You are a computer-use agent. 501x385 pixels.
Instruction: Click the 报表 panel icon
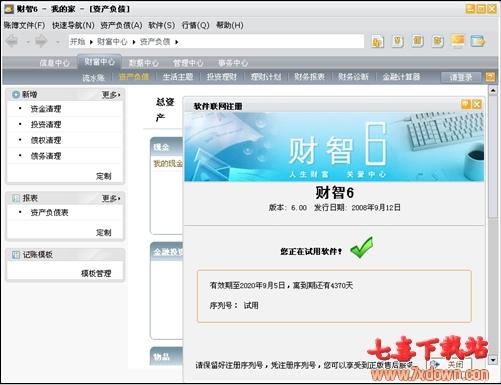click(16, 198)
